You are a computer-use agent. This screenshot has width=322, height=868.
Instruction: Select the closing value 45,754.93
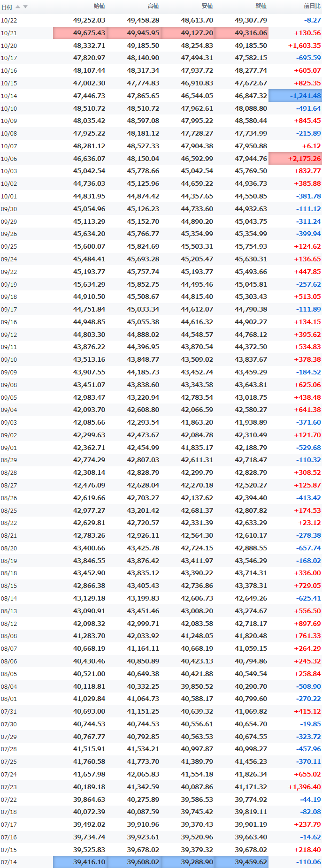[x=251, y=246]
